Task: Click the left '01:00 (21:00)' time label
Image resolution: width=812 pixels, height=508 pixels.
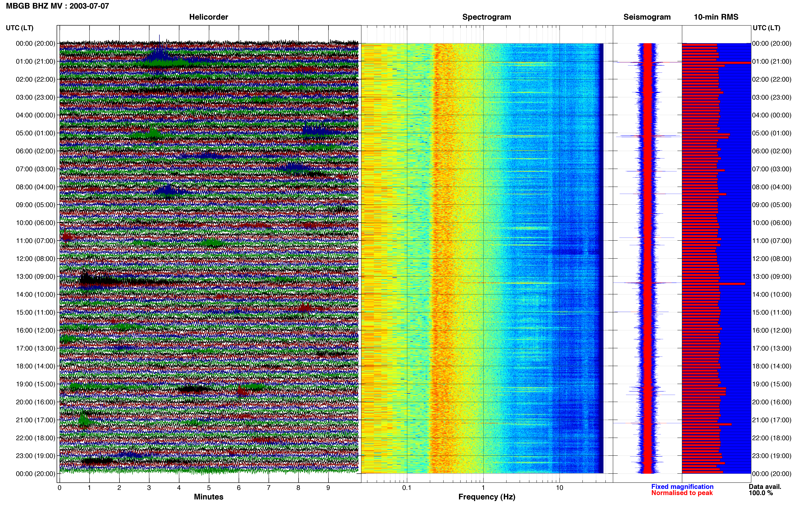Action: (36, 61)
